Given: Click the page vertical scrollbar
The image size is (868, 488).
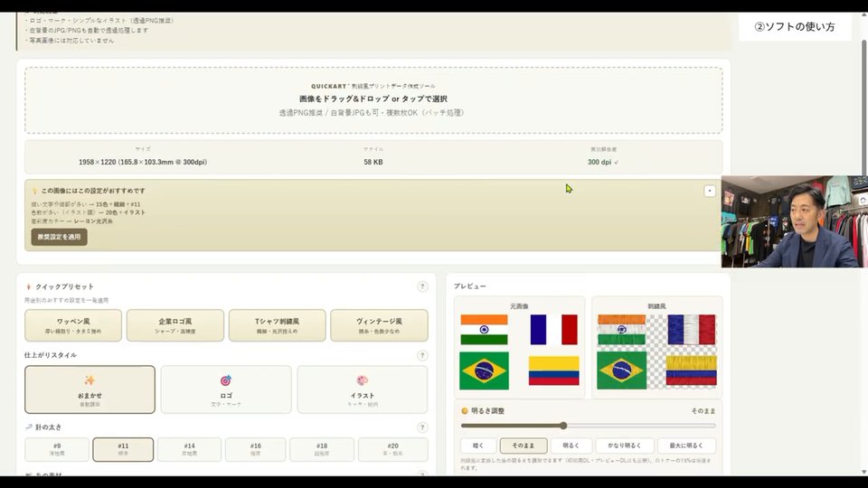Looking at the screenshot, I should pyautogui.click(x=864, y=108).
